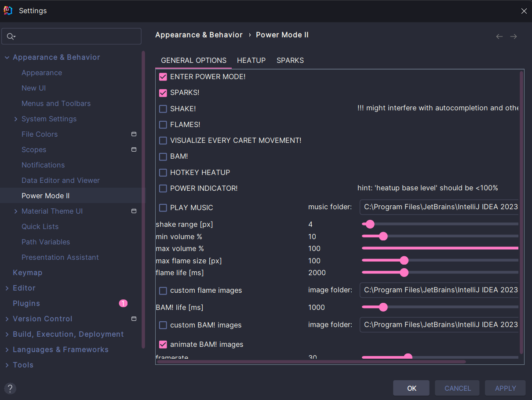Screen dimensions: 532x400
Task: Click the APPLY button
Action: point(505,388)
